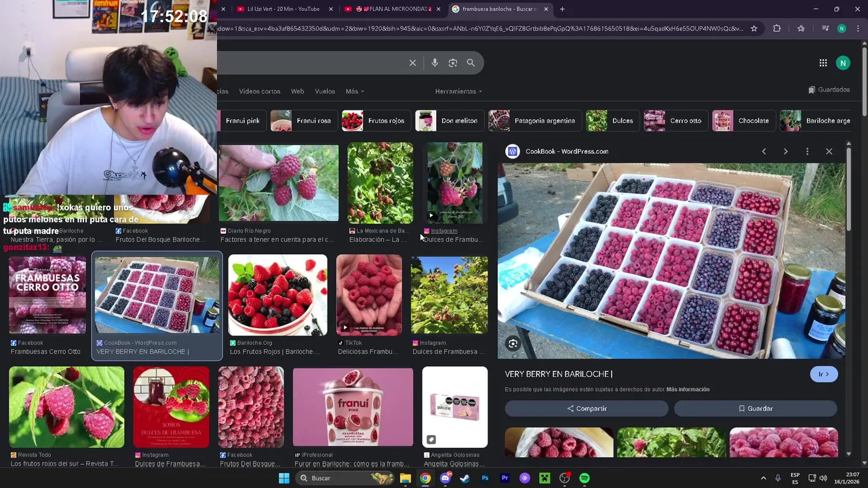
Task: Open Guardados saved items
Action: pyautogui.click(x=829, y=89)
